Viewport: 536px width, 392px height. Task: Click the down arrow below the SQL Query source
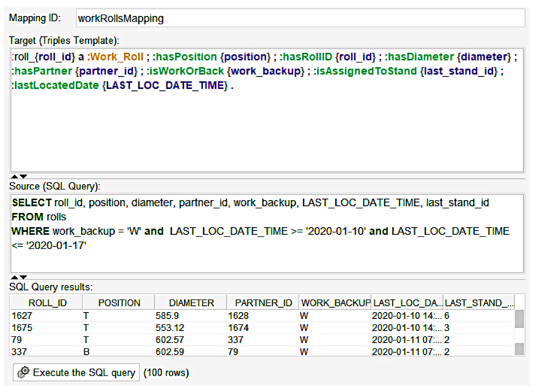[x=23, y=277]
